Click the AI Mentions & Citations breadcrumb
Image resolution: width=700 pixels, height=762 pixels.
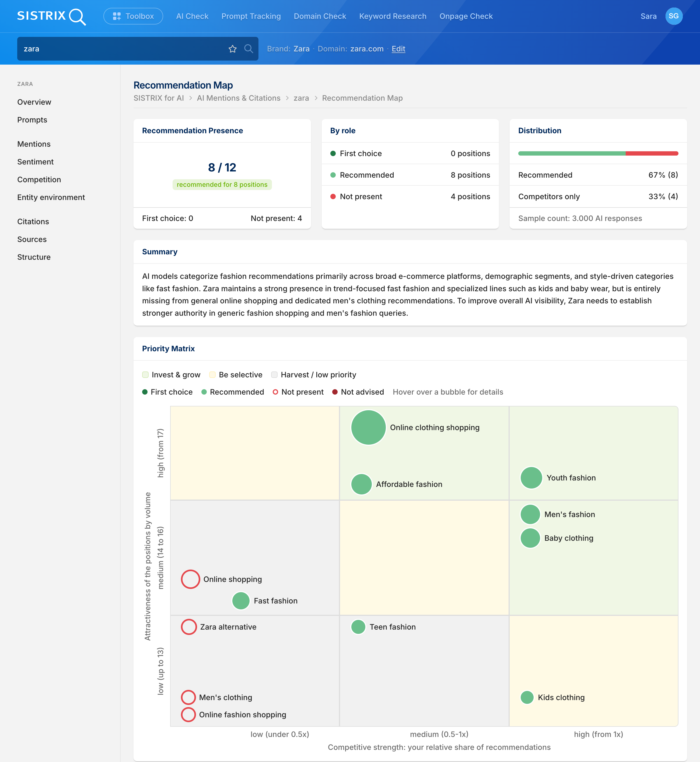239,98
